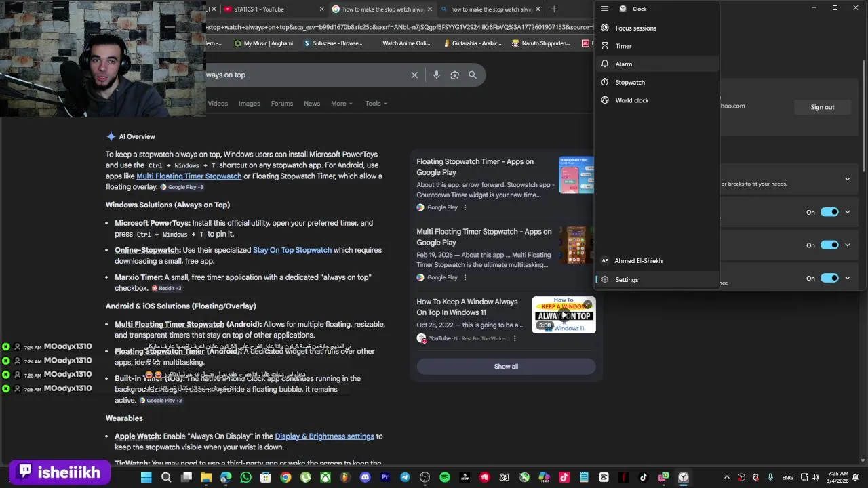This screenshot has height=488, width=868.
Task: Open OBS Studio from the taskbar
Action: pyautogui.click(x=425, y=477)
